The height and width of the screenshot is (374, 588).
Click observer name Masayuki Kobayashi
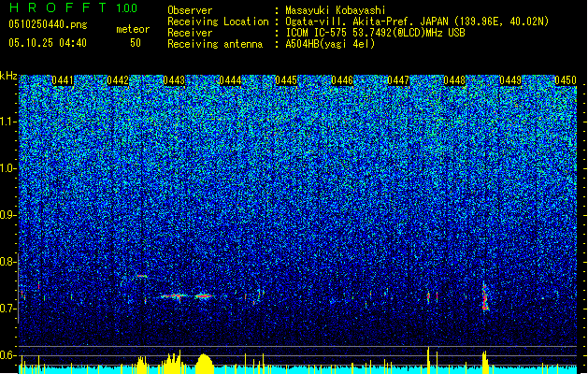336,10
